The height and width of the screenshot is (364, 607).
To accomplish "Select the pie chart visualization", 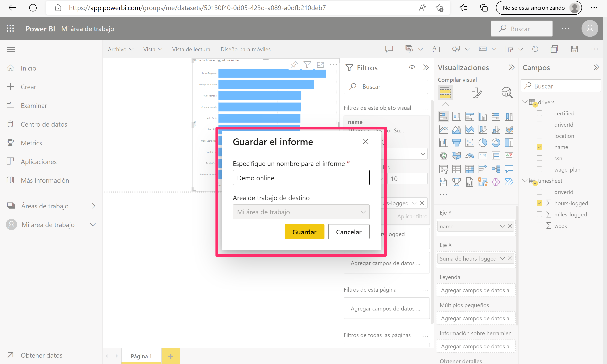I will pos(482,143).
